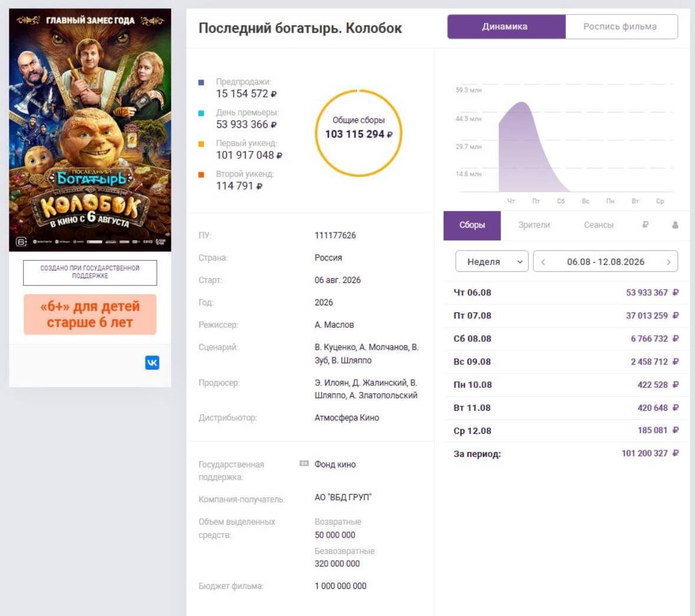Select the Зрители tab
695x616 pixels.
[x=534, y=225]
